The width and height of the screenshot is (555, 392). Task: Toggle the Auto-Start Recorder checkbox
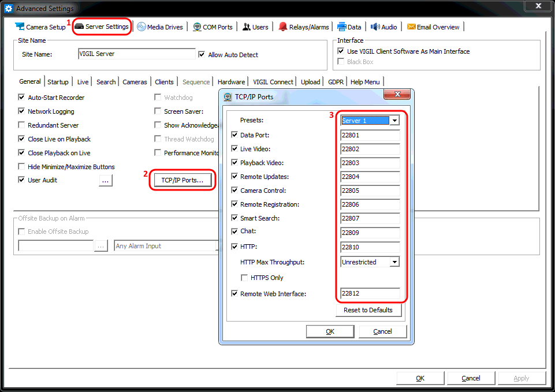click(x=21, y=97)
